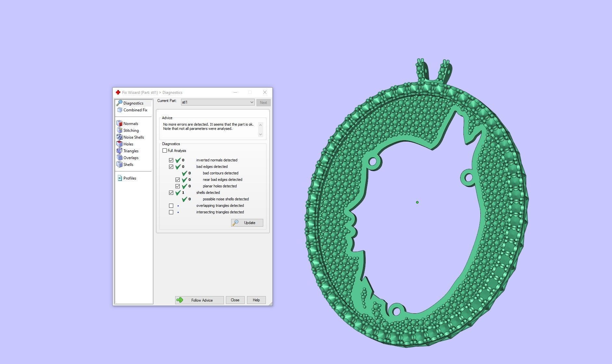Click the disabled Next button

[x=263, y=103]
